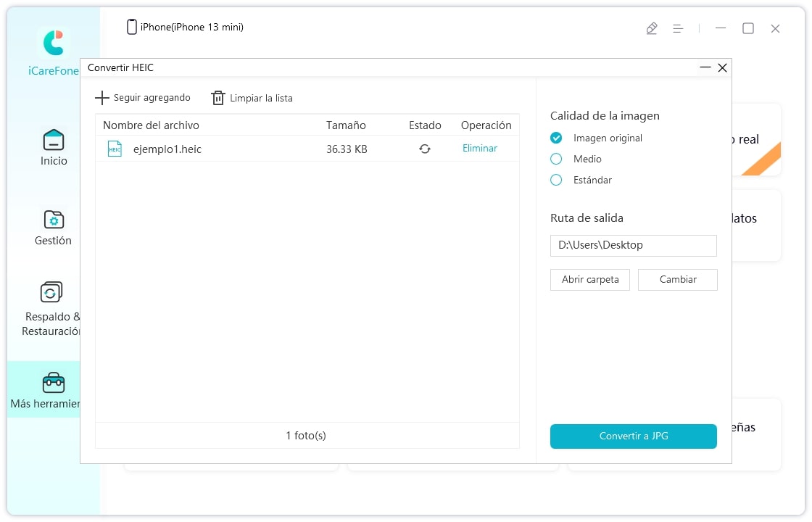Click Seguir agregando to add more files
Image resolution: width=812 pixels, height=522 pixels.
(143, 98)
